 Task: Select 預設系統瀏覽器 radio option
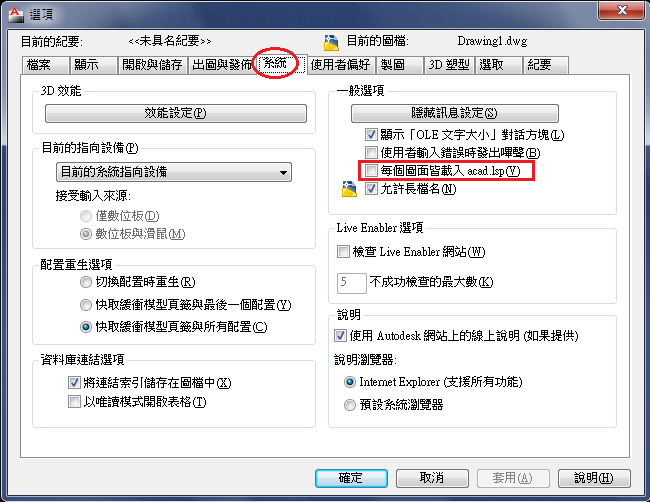point(350,405)
